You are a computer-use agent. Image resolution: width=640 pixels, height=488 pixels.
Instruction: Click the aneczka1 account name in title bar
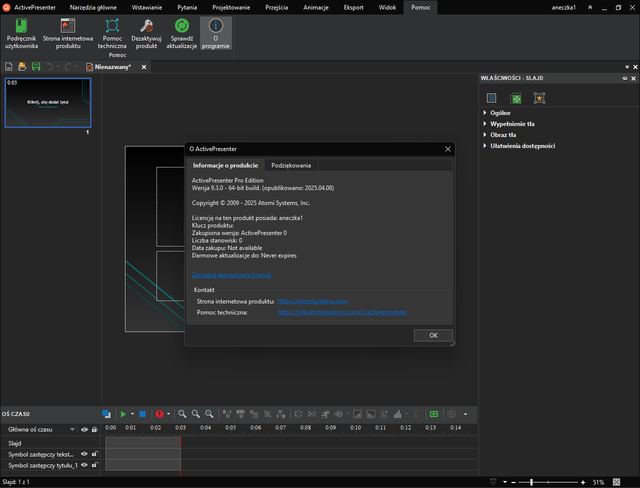(x=564, y=7)
